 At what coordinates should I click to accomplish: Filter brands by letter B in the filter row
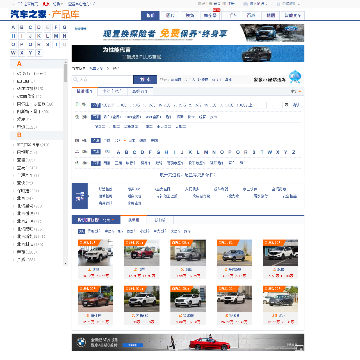tap(126, 152)
